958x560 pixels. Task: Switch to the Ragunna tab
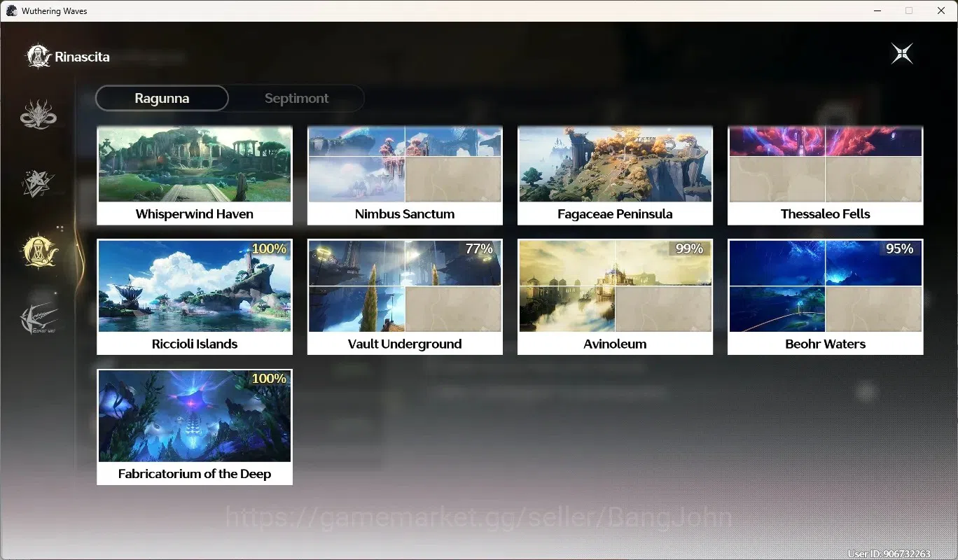coord(162,98)
